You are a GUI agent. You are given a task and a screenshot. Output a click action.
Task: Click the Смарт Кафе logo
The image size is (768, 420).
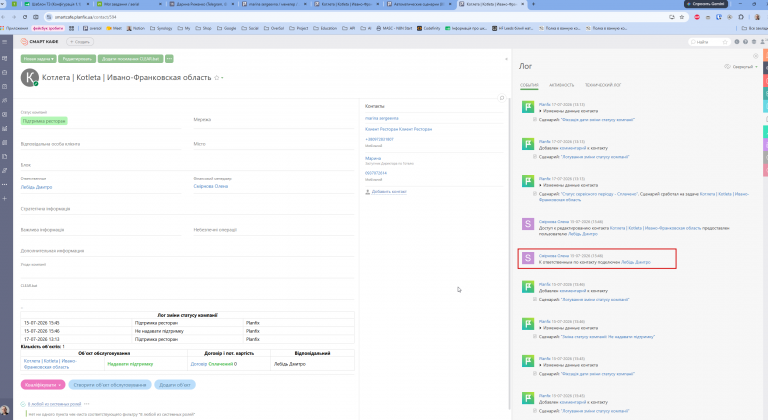(x=39, y=42)
